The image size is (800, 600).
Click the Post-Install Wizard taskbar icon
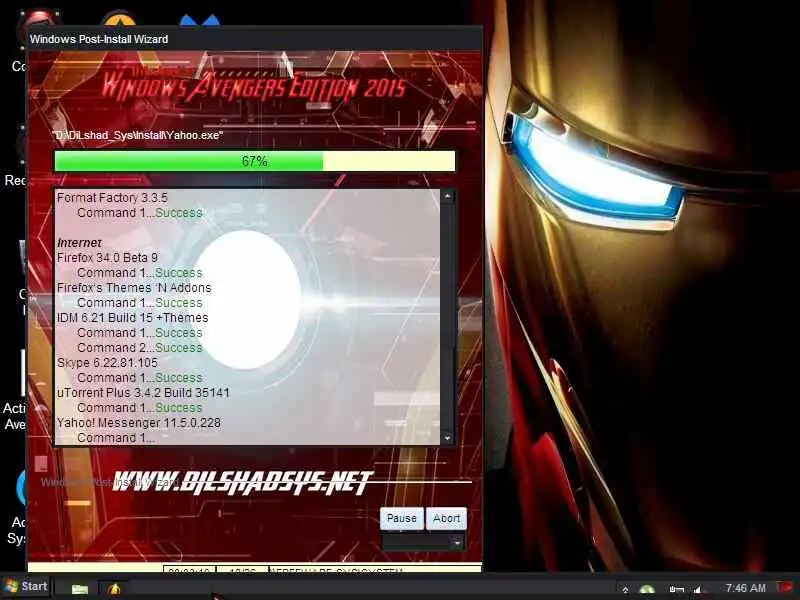(115, 588)
